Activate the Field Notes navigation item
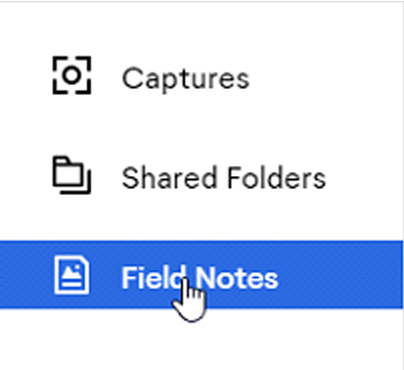Image resolution: width=404 pixels, height=370 pixels. point(201,275)
